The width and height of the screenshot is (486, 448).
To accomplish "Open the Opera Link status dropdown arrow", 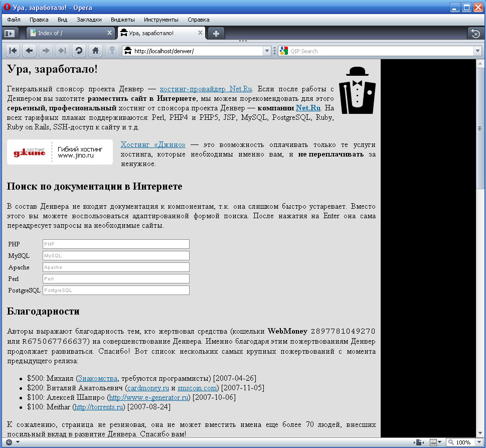I will click(x=18, y=442).
